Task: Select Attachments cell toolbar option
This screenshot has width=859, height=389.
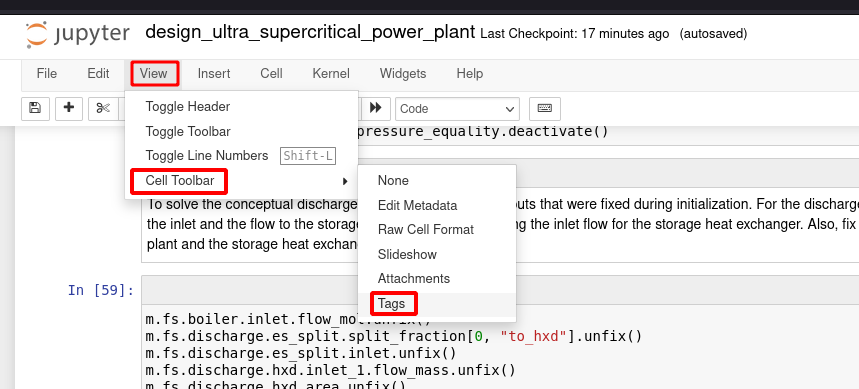Action: (437, 278)
